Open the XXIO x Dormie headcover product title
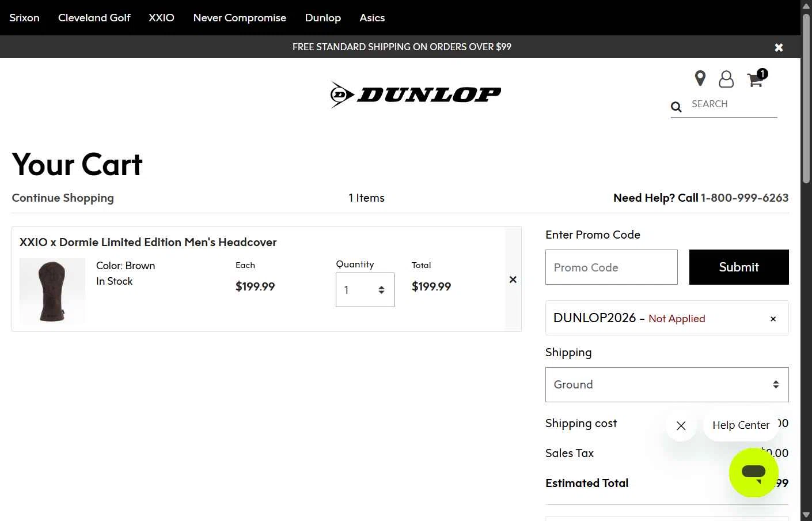Image resolution: width=812 pixels, height=521 pixels. click(148, 242)
